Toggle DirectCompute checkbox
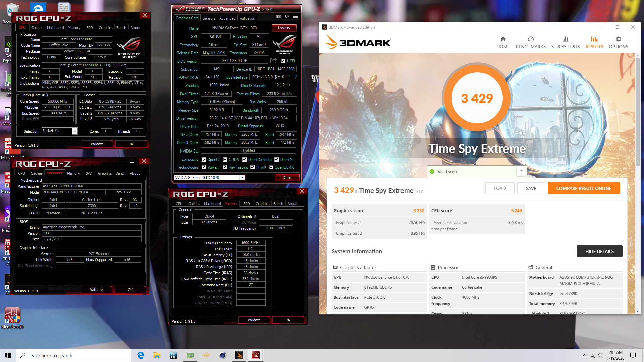This screenshot has width=644, height=362. tap(245, 160)
